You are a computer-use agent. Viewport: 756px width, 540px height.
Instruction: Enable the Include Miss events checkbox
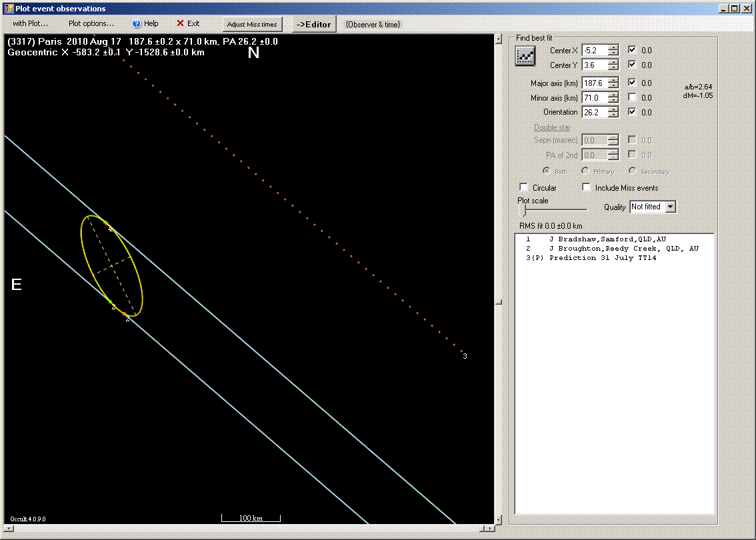click(x=586, y=187)
